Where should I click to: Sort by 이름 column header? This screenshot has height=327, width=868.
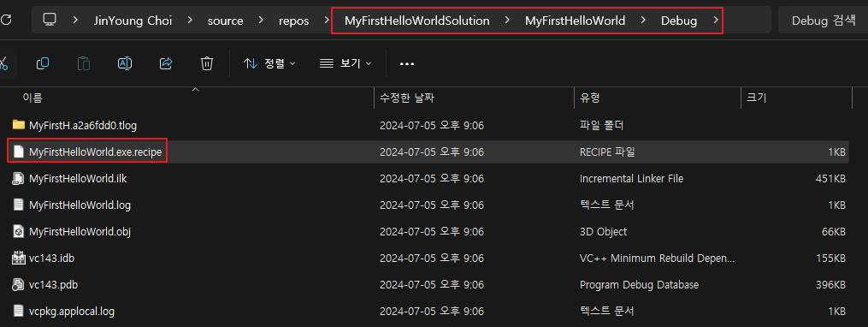pyautogui.click(x=32, y=98)
